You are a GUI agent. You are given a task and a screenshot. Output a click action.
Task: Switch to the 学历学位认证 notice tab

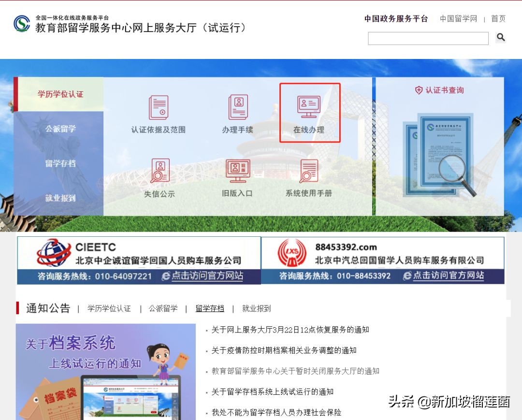point(110,308)
